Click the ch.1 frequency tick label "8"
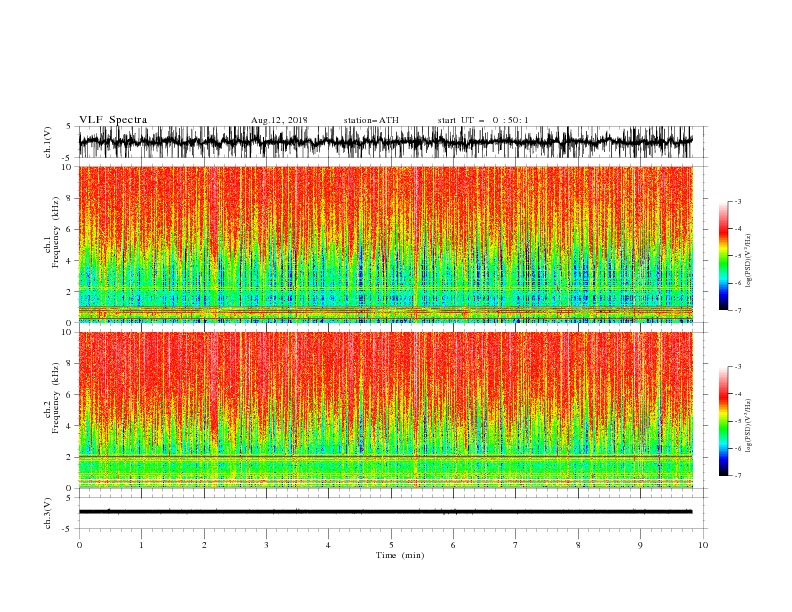 (70, 198)
